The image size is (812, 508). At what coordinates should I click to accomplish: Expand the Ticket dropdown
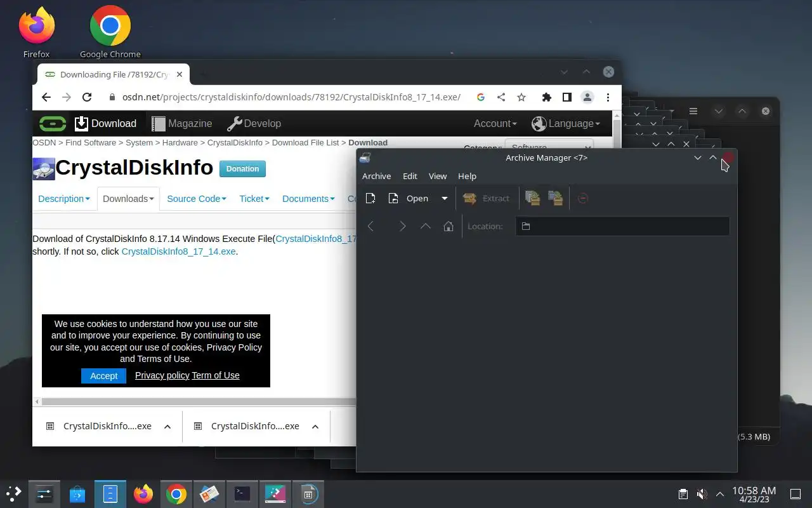pos(254,199)
